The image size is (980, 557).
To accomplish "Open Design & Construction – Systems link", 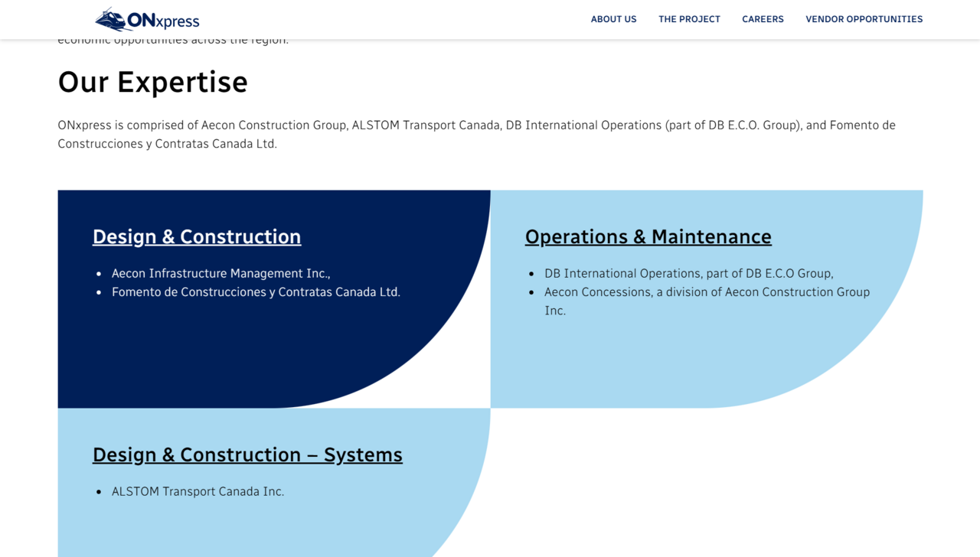I will click(247, 454).
